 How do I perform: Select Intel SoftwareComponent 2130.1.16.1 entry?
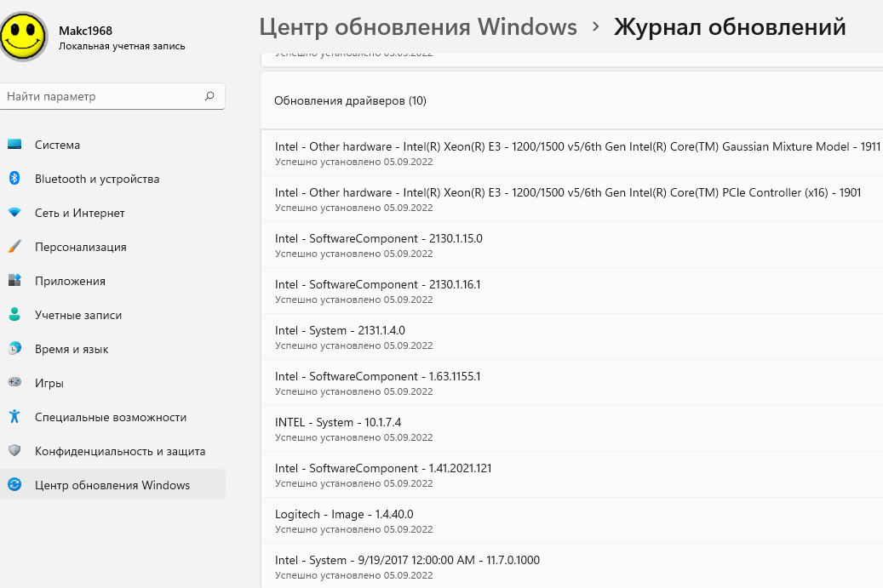coord(571,291)
